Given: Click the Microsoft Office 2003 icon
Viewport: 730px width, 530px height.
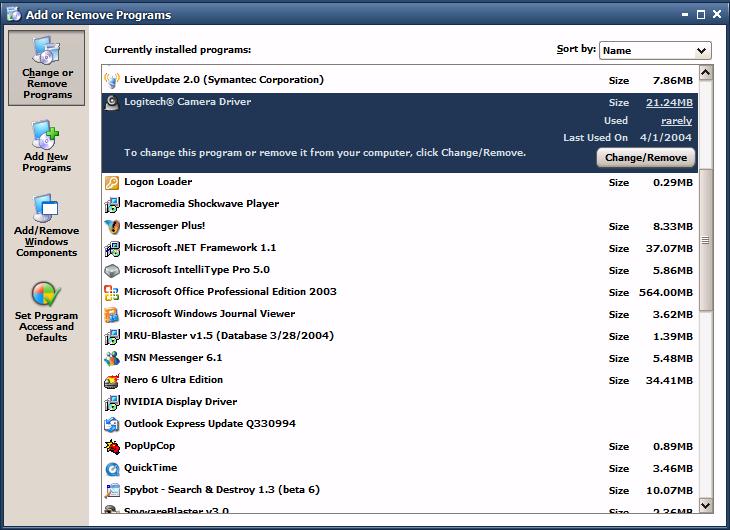Looking at the screenshot, I should (x=112, y=292).
